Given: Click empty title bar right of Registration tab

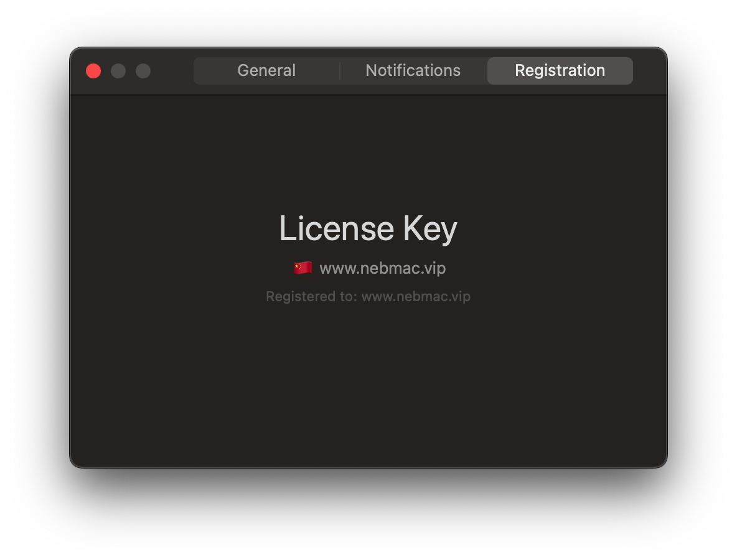Looking at the screenshot, I should [649, 71].
